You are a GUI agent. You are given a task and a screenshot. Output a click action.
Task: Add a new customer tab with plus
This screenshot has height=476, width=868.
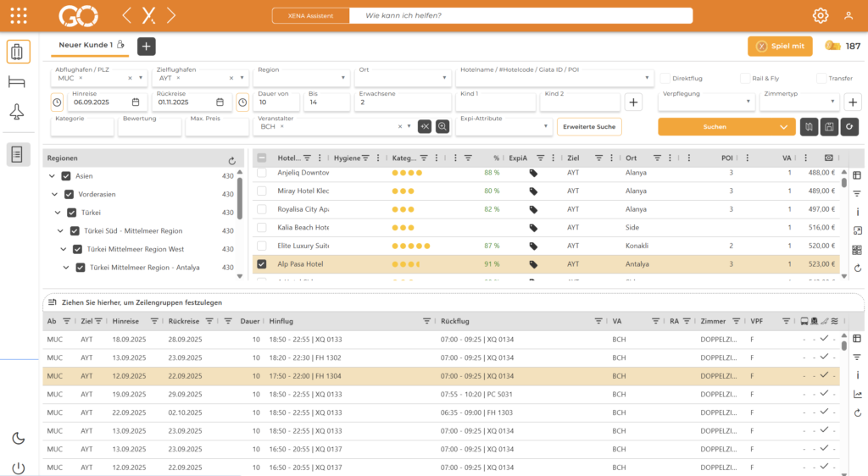click(146, 47)
